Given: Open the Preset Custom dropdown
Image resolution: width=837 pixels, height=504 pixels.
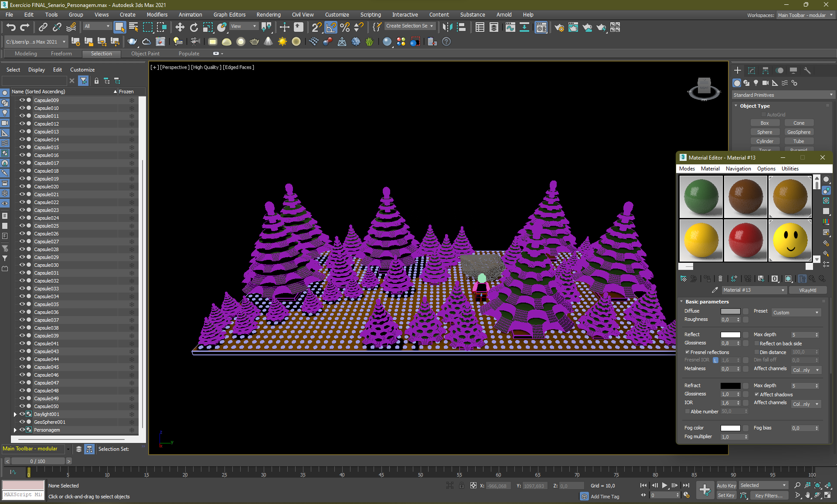Looking at the screenshot, I should [x=796, y=312].
